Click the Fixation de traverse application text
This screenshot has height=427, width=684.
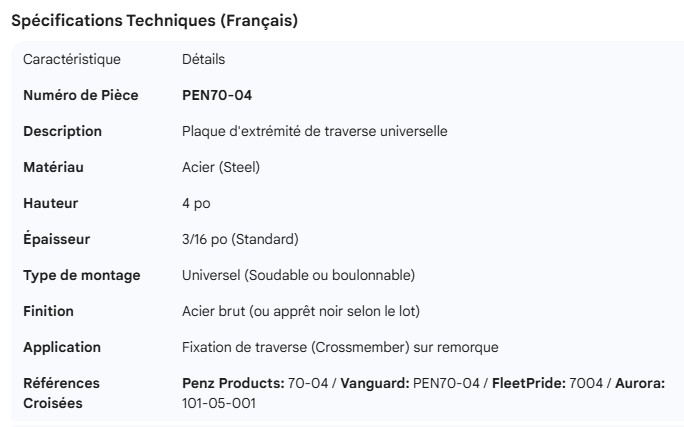[340, 348]
